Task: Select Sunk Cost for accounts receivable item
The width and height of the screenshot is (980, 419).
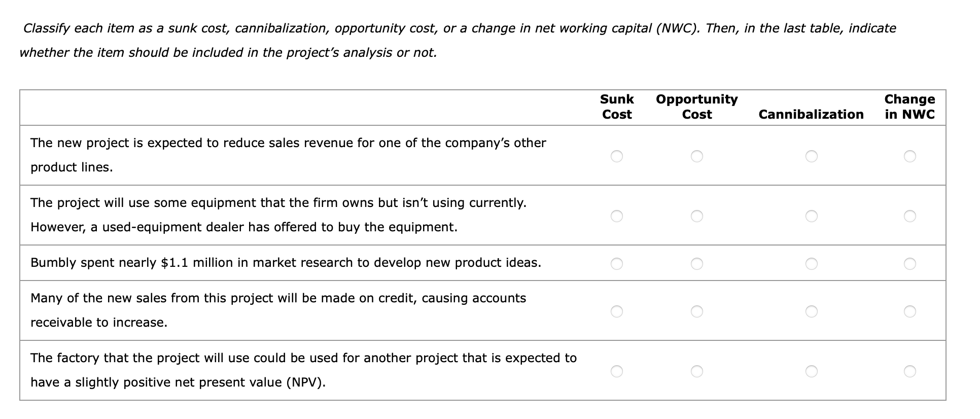Action: click(618, 311)
